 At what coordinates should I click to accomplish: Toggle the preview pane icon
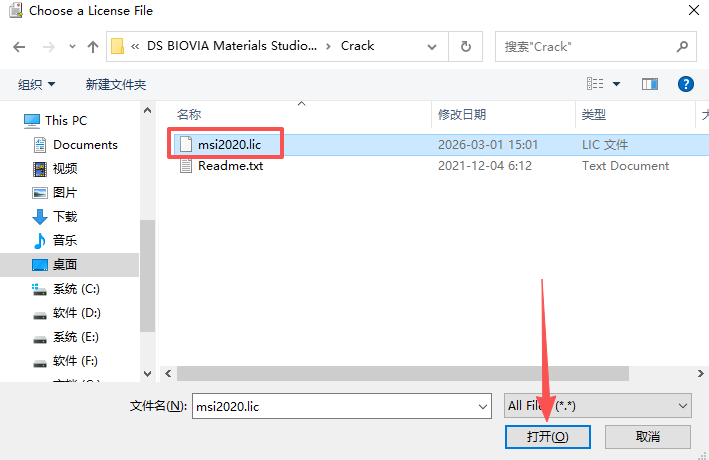tap(650, 84)
